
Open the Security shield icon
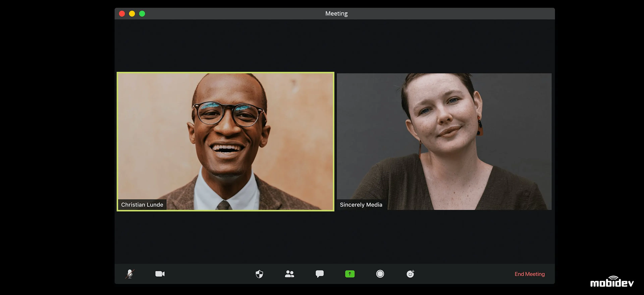[259, 274]
